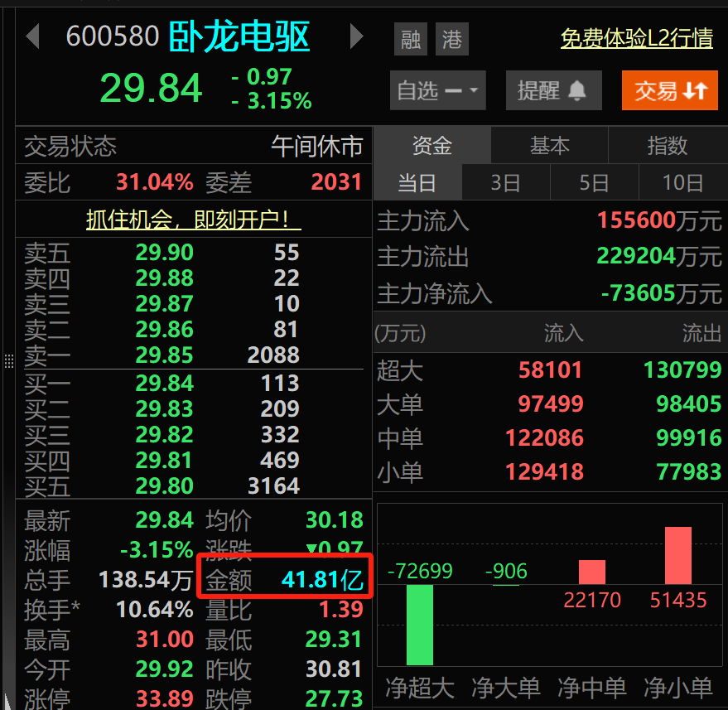Click the 买四 price 29.81

164,461
